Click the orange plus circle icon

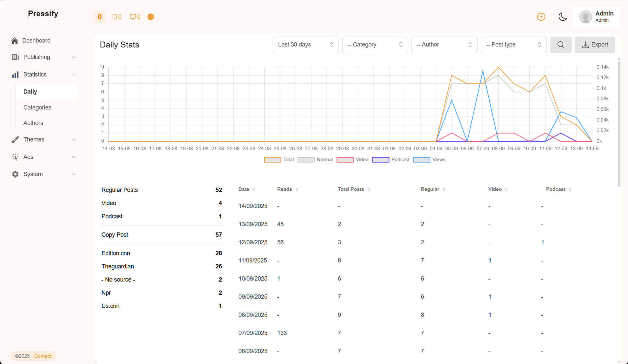pyautogui.click(x=541, y=17)
